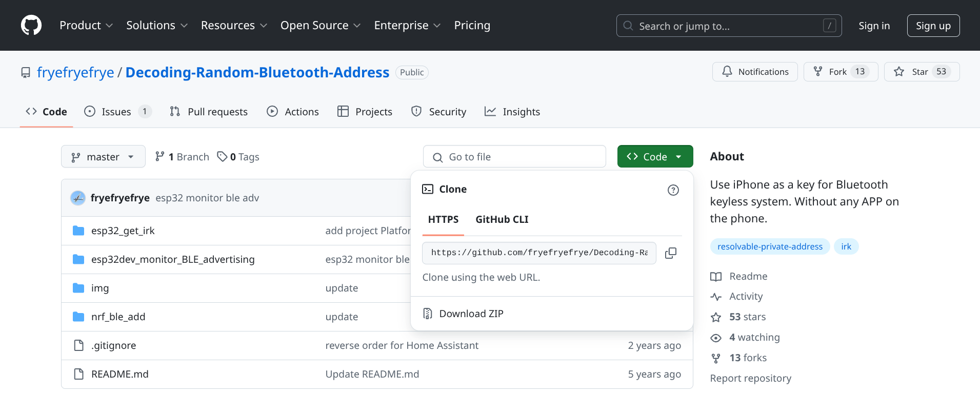
Task: Copy the clone URL to clipboard
Action: [x=670, y=253]
